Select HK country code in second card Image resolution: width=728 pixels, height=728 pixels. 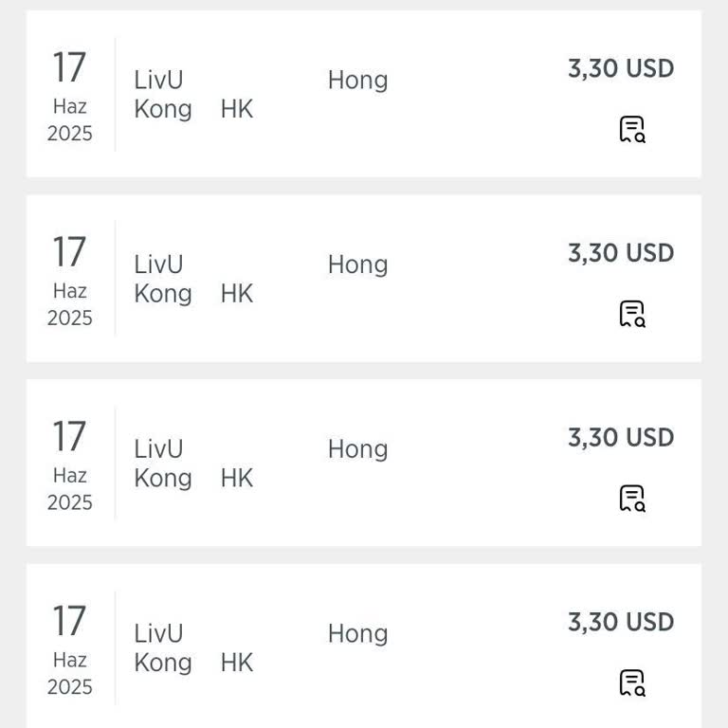(237, 294)
